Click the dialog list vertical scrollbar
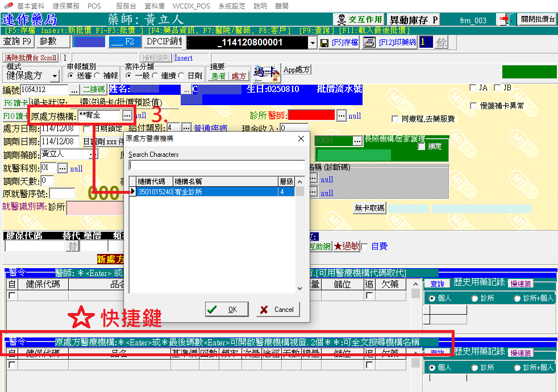This screenshot has height=392, width=558. (x=299, y=239)
